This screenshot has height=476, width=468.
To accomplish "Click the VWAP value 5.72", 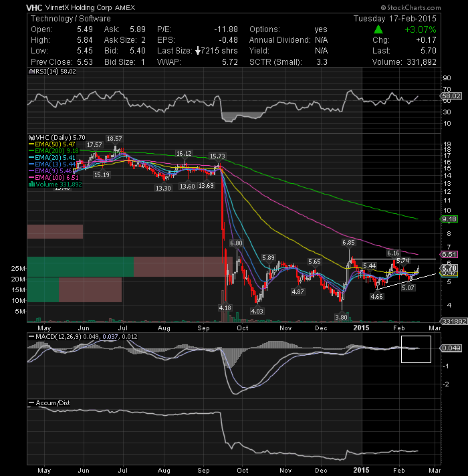I will click(x=230, y=62).
